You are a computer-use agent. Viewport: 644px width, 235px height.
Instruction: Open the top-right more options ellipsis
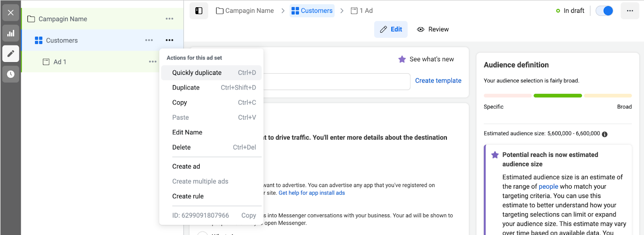pos(630,11)
